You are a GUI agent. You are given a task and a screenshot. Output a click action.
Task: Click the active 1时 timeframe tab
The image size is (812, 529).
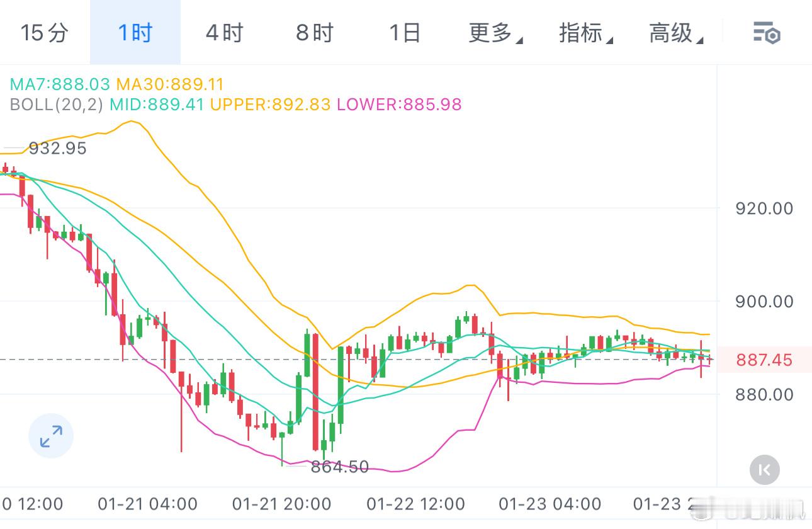(134, 34)
